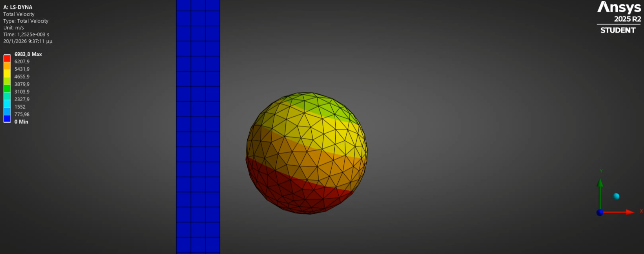Click the legend maximum value 6983,8 Max

click(28, 54)
